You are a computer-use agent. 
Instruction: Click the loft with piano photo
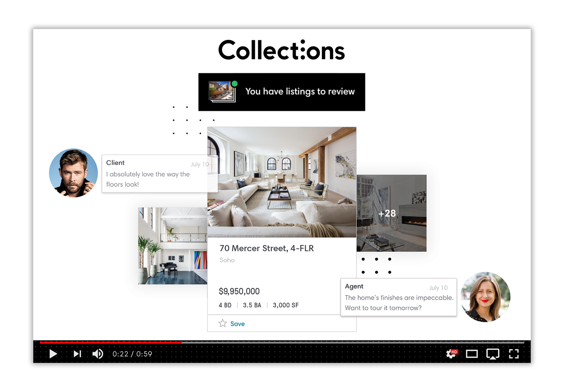coord(173,245)
